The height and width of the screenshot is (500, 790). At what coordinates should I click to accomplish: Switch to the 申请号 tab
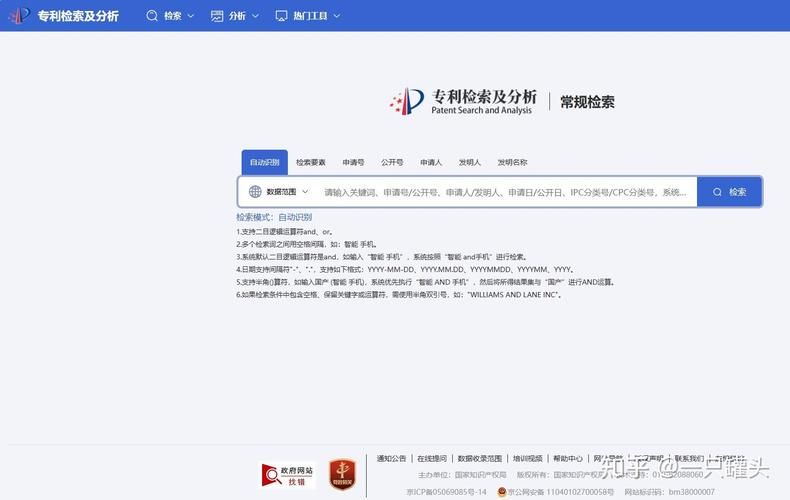click(x=353, y=162)
